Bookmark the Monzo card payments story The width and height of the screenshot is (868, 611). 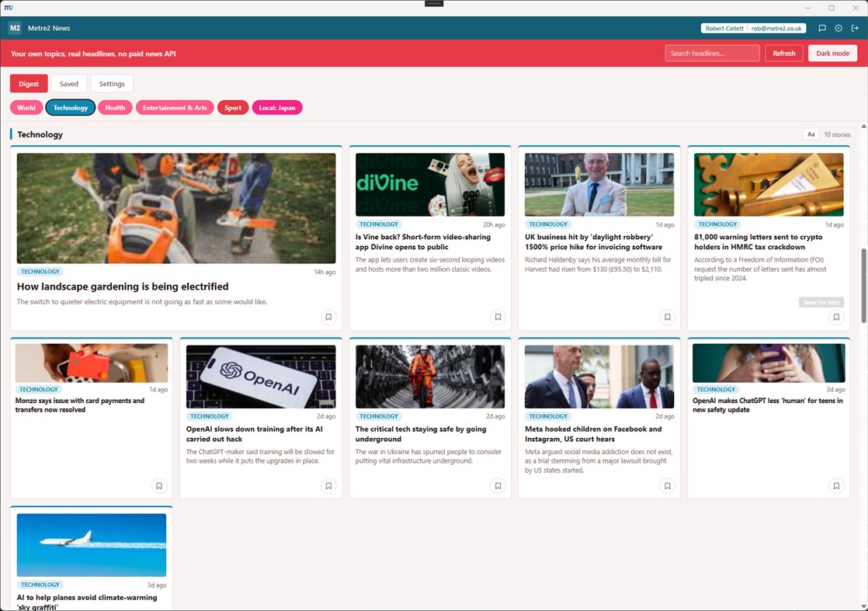[x=159, y=486]
